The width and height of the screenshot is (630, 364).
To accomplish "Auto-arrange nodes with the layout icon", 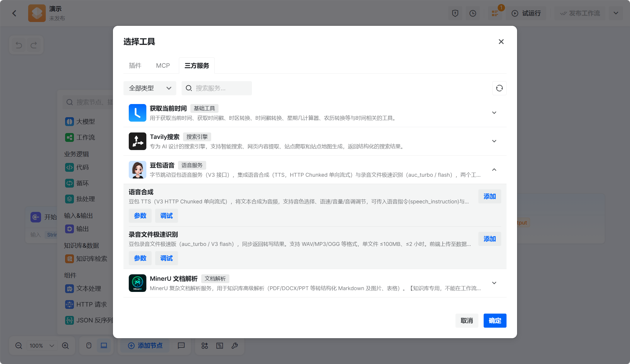I will 205,346.
